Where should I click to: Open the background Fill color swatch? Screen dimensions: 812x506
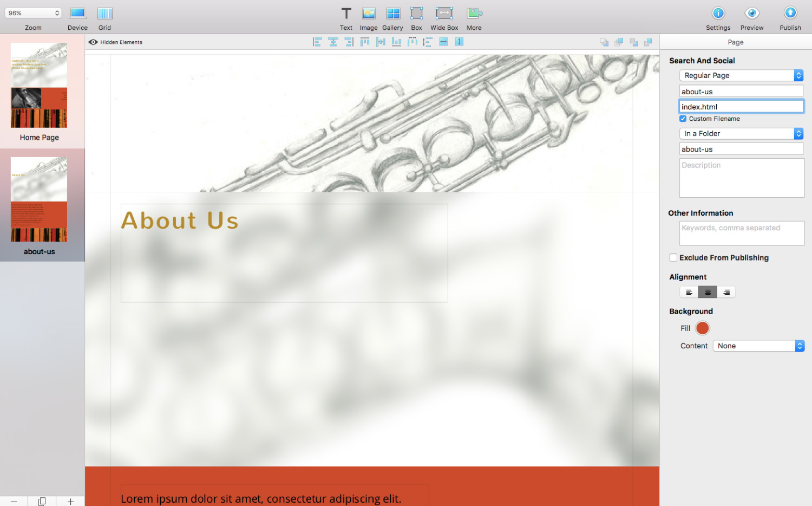click(x=702, y=328)
